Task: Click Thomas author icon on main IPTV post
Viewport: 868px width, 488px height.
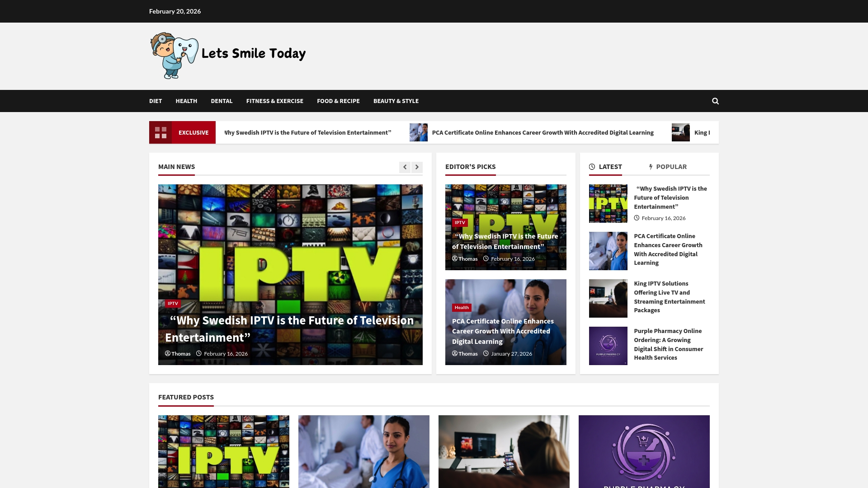Action: click(x=168, y=354)
